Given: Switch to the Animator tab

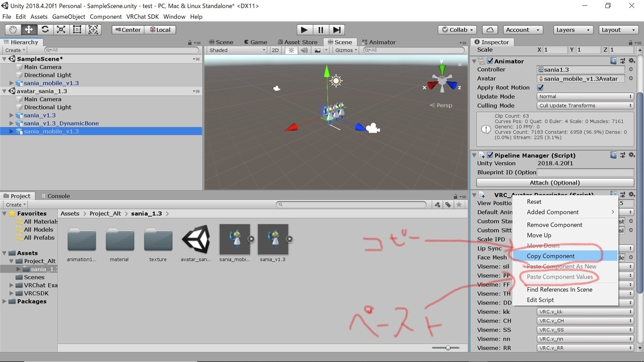Looking at the screenshot, I should pos(378,42).
